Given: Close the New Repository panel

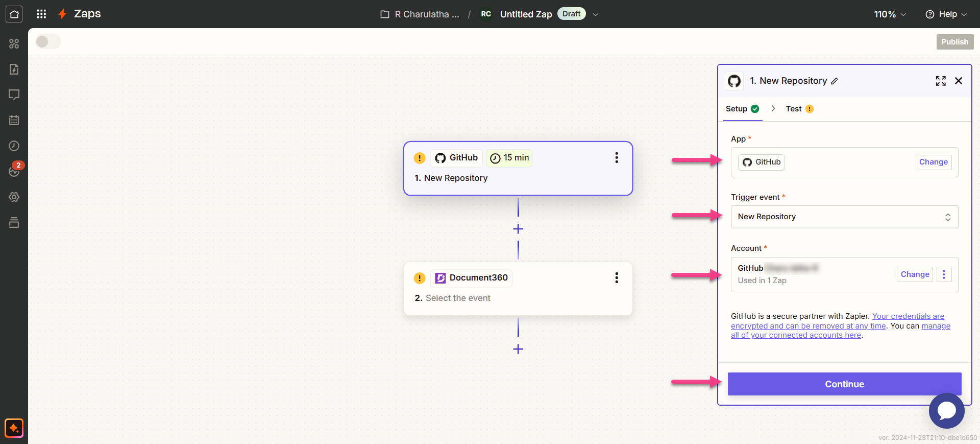Looking at the screenshot, I should [x=959, y=81].
